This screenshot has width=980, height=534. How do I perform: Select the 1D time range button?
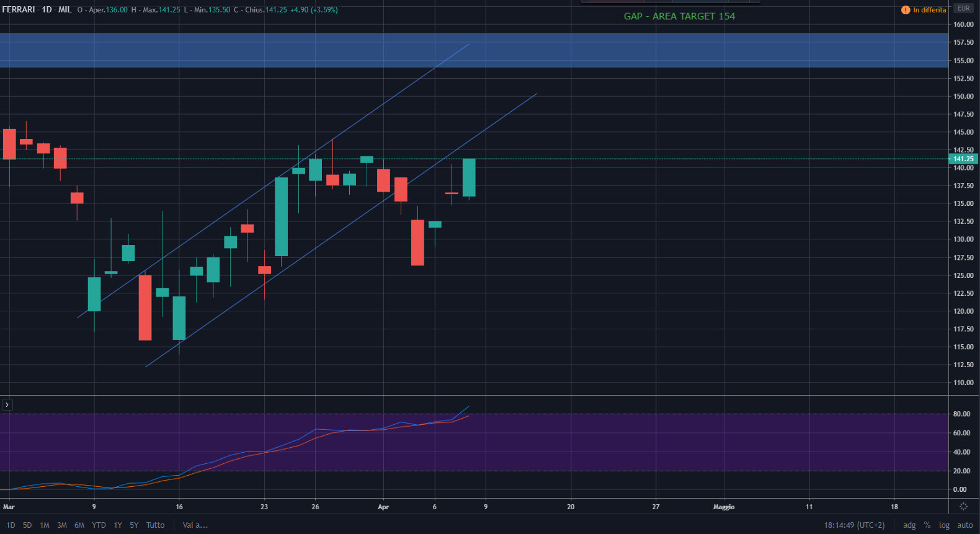coord(11,525)
